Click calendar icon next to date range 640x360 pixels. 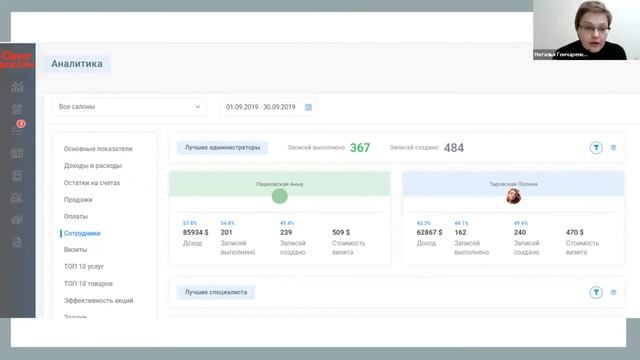[x=309, y=107]
